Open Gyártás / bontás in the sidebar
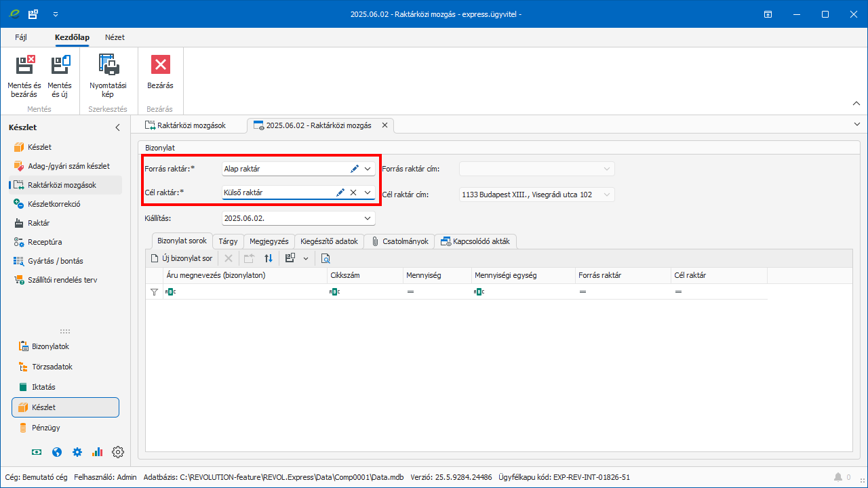 65,261
